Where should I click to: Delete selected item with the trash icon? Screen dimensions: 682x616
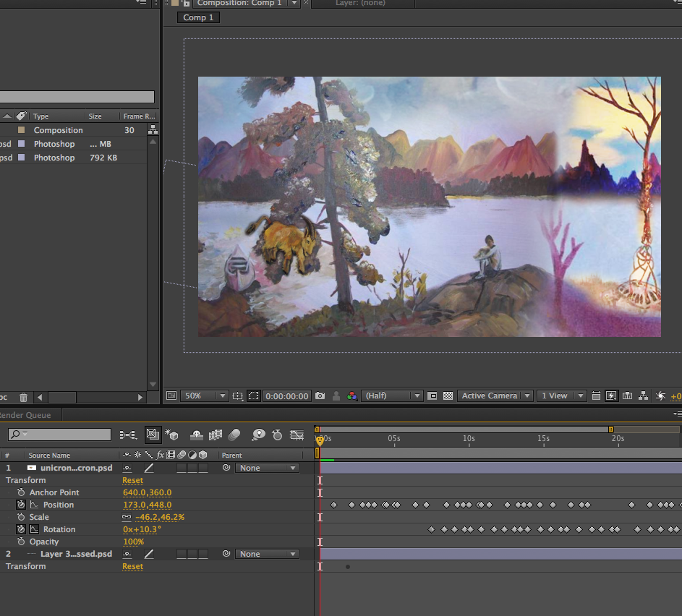pyautogui.click(x=23, y=397)
